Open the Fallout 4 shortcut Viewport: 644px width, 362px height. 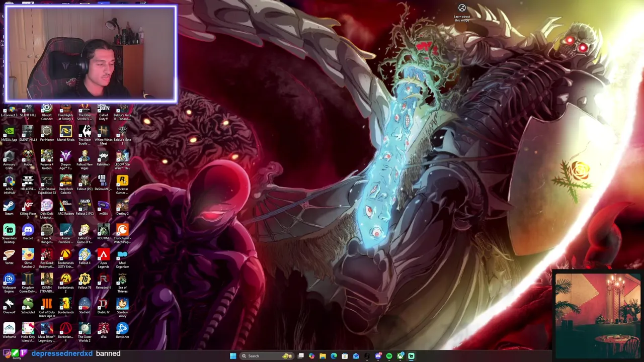[85, 257]
